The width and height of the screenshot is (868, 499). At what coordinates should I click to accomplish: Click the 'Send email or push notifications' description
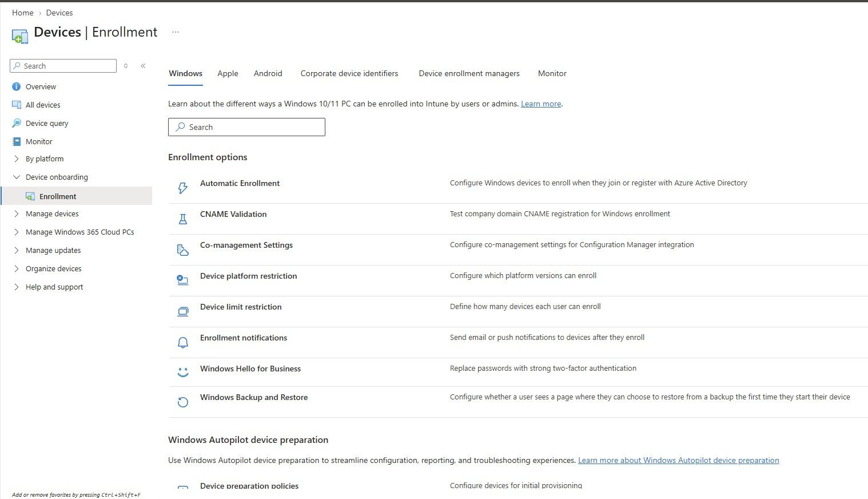[x=547, y=338]
